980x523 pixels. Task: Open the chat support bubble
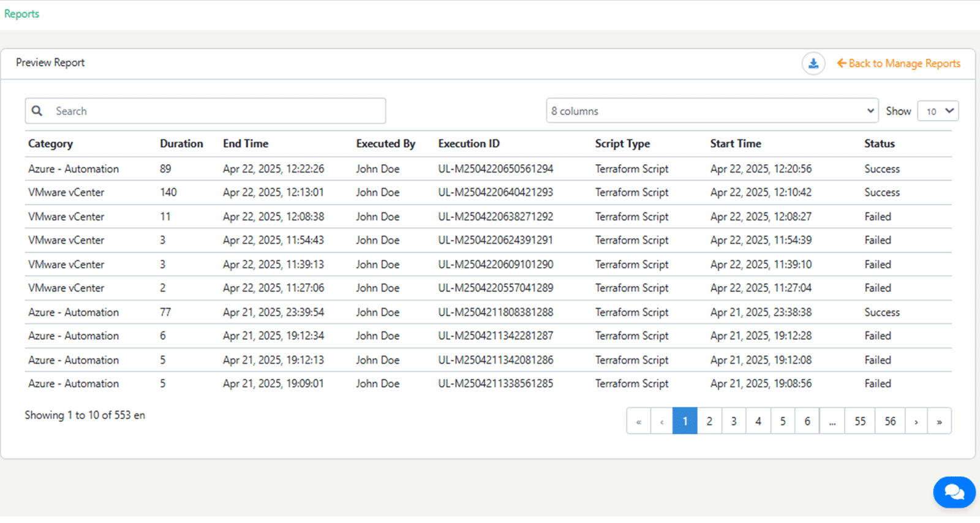click(954, 492)
